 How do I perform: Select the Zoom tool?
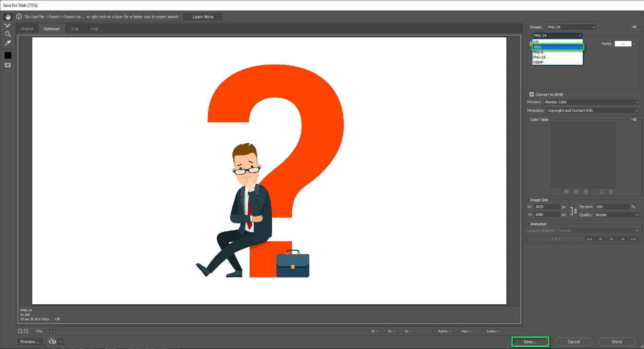click(x=8, y=34)
